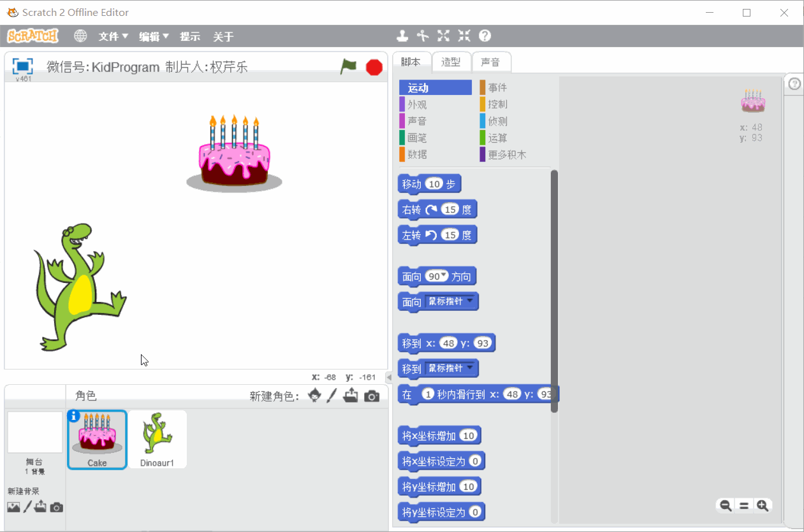
Task: Expand the Cake sprite info panel
Action: click(x=75, y=415)
